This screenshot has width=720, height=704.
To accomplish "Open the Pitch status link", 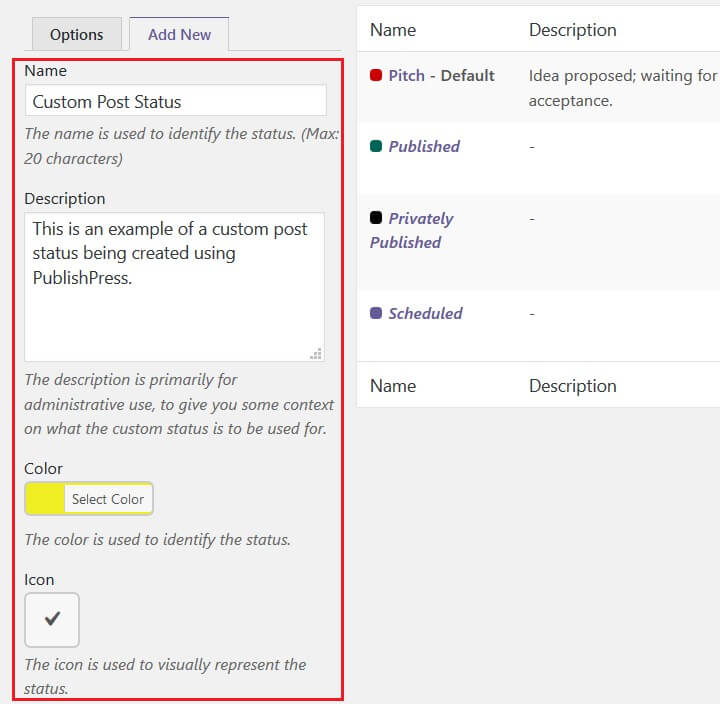I will (406, 75).
